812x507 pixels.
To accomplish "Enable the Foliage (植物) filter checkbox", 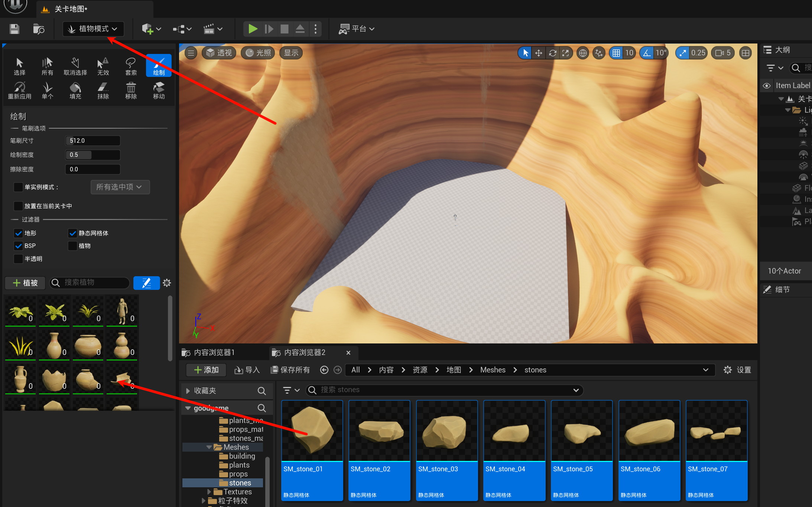I will point(72,246).
